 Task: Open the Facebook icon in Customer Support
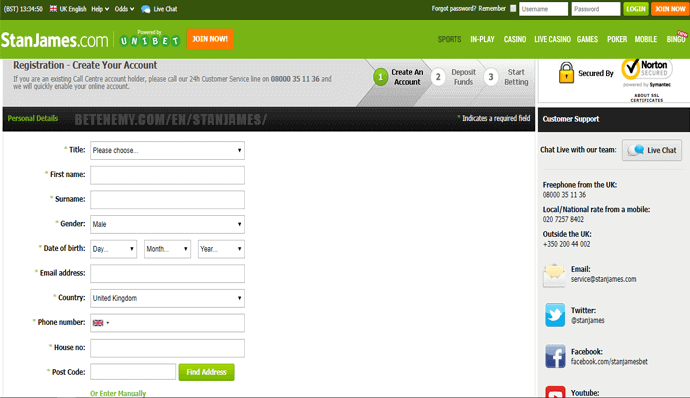click(555, 356)
